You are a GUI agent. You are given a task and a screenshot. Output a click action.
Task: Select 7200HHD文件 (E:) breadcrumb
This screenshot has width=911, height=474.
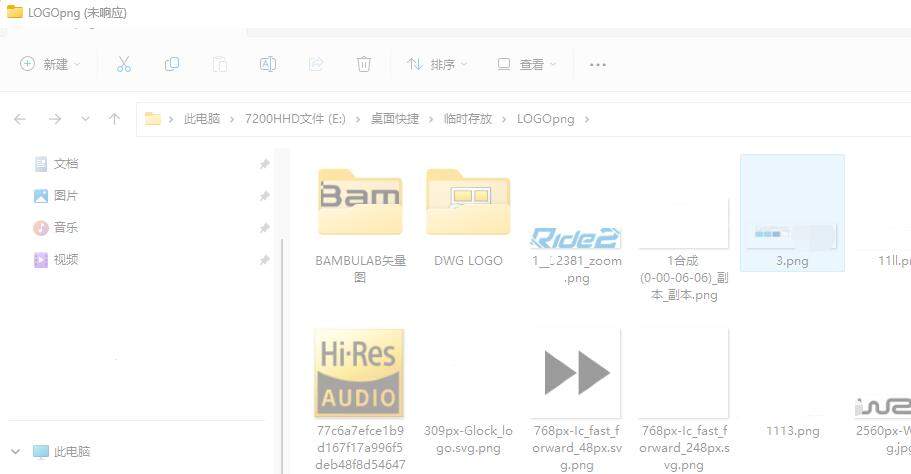(295, 119)
